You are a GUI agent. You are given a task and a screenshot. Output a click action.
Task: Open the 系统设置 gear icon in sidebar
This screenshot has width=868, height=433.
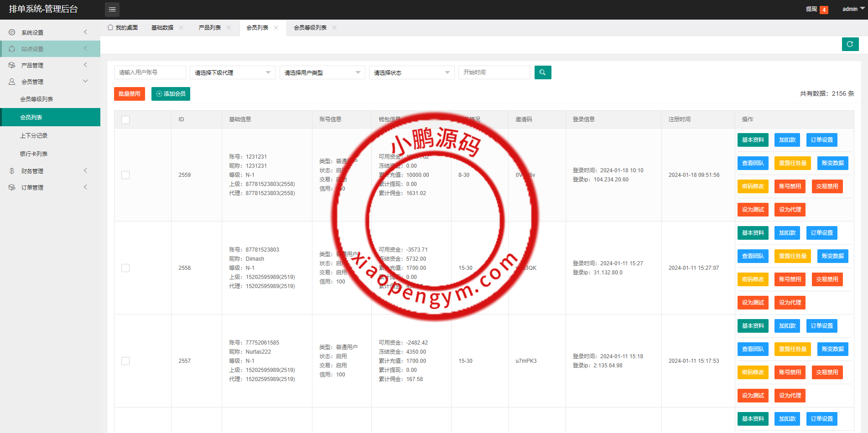click(x=12, y=32)
